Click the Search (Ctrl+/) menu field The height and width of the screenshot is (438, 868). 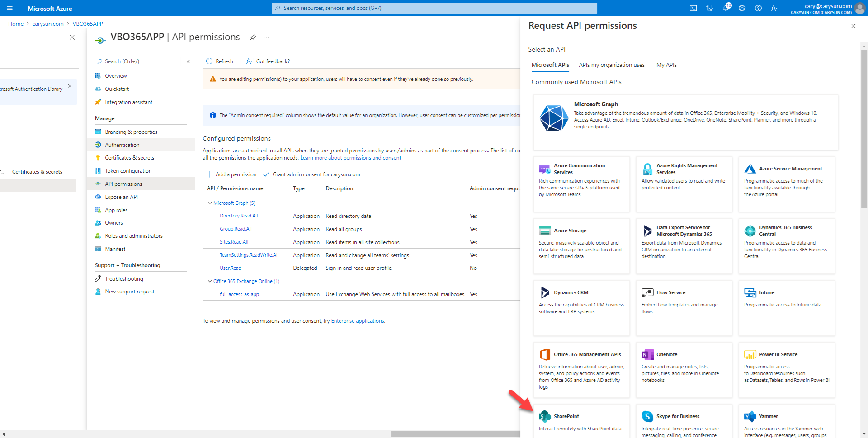(138, 61)
